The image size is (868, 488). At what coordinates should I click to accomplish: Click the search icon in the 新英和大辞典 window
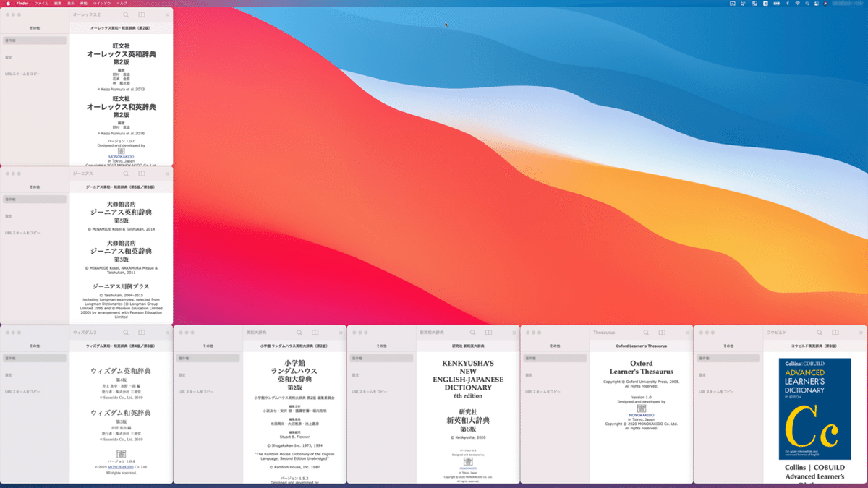coord(473,333)
